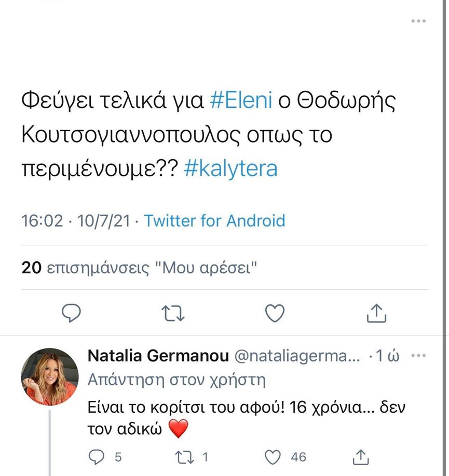Reply to the main tweet

(x=71, y=313)
